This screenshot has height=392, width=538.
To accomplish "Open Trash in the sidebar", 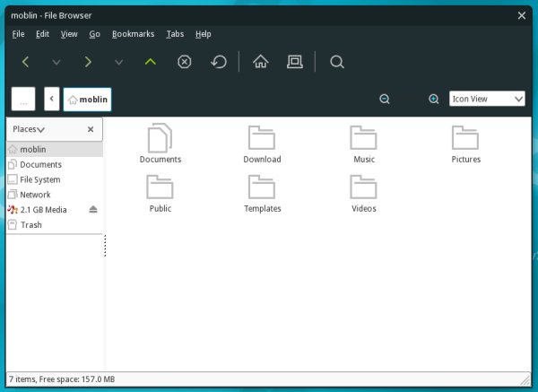I will [55, 225].
